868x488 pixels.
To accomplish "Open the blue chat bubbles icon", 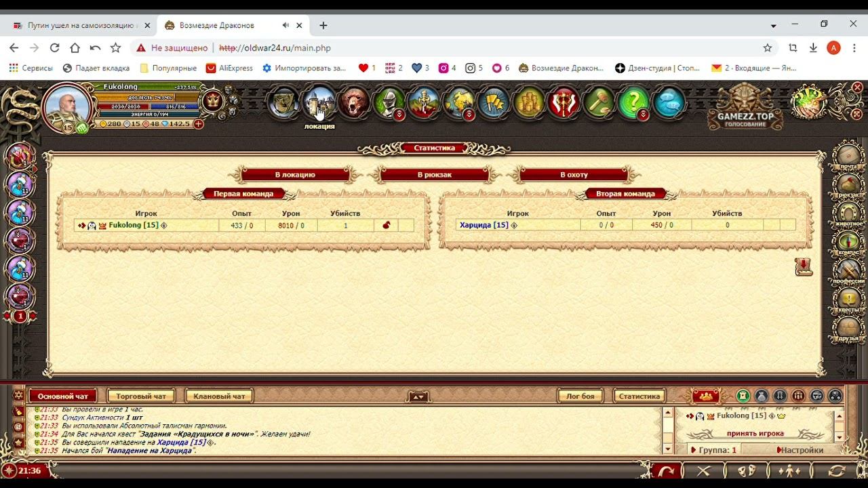I will click(669, 103).
